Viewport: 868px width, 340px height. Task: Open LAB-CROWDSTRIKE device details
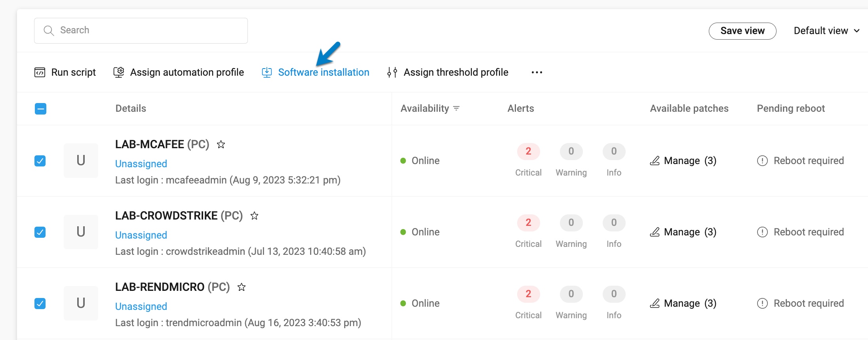point(179,216)
